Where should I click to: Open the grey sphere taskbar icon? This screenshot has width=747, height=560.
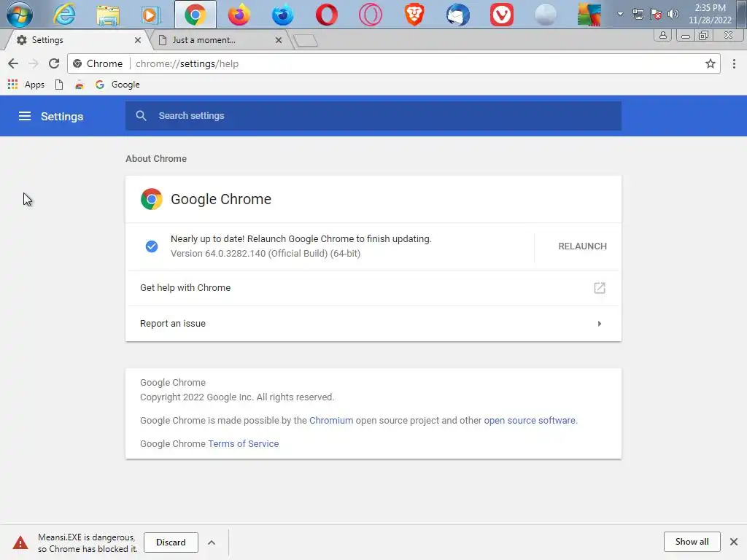click(546, 15)
